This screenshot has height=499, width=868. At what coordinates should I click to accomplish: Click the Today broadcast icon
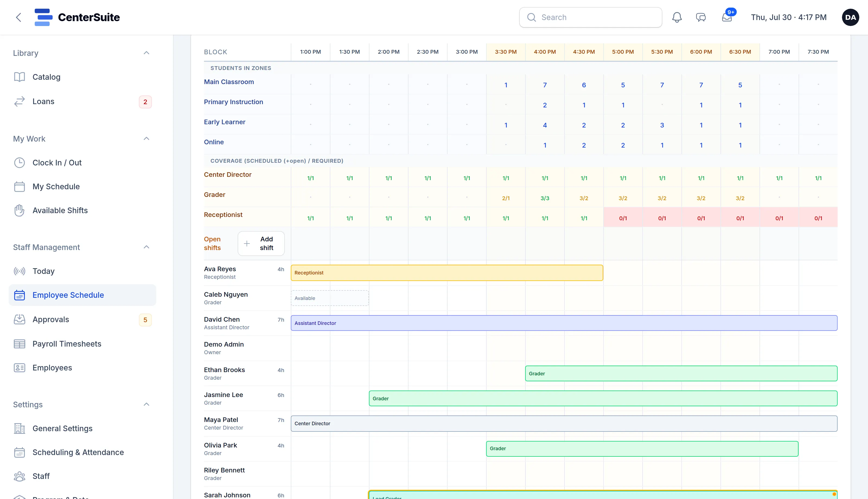pos(20,271)
